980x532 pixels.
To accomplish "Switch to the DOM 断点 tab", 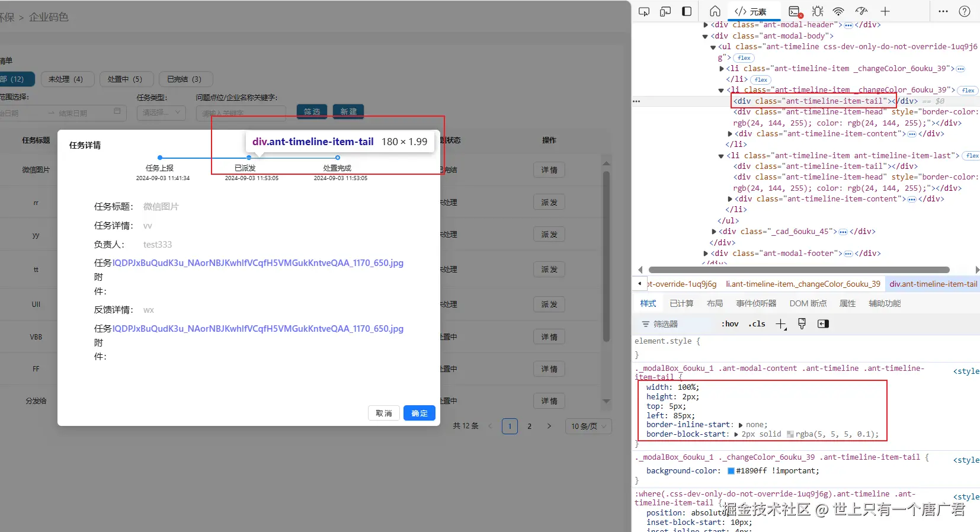I will (808, 303).
